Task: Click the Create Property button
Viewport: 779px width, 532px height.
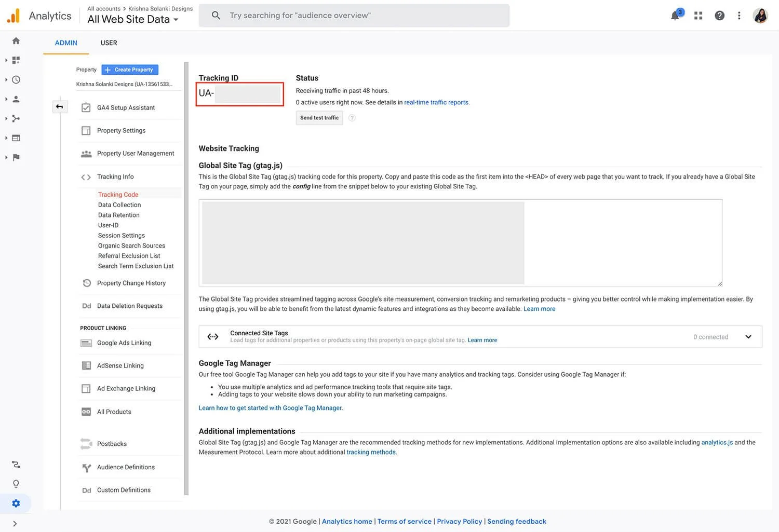Action: (129, 70)
